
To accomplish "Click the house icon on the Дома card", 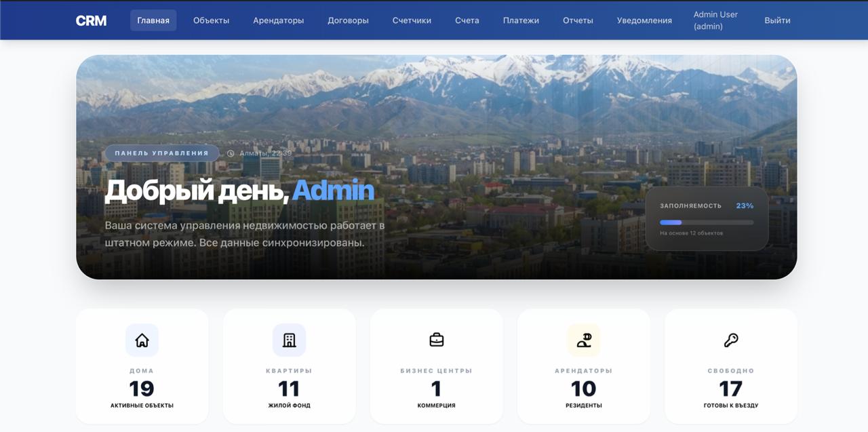I will click(x=142, y=340).
